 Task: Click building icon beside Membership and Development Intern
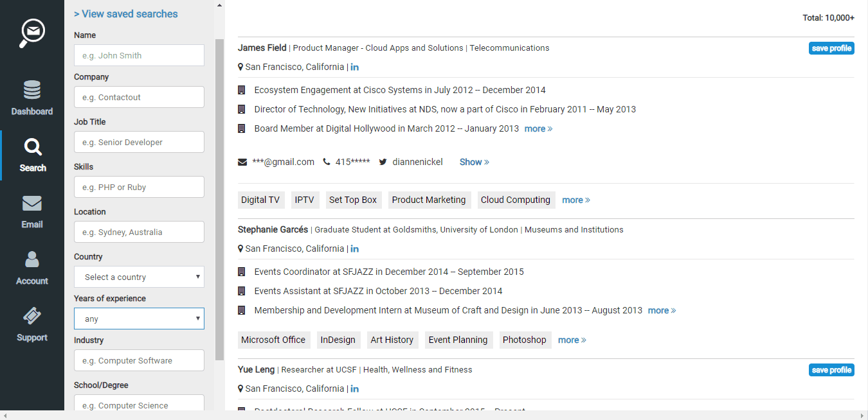(242, 310)
